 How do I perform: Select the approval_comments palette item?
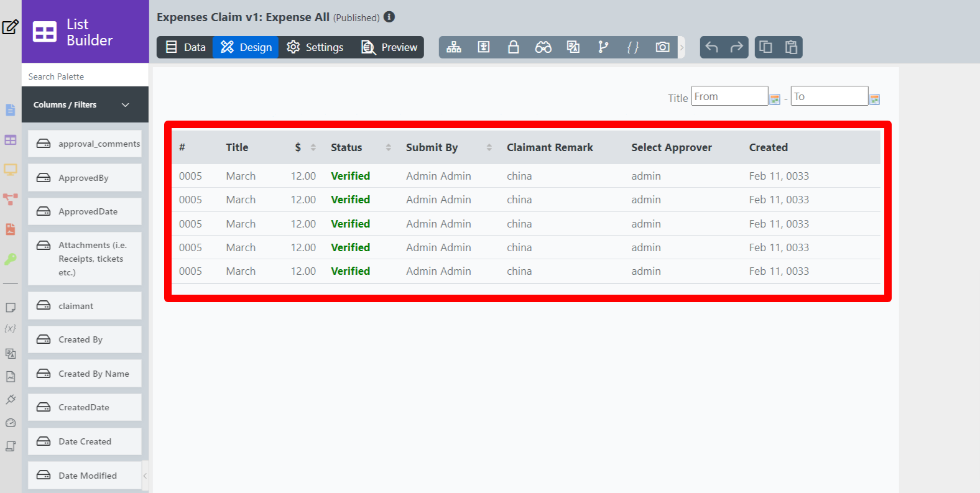coord(85,144)
